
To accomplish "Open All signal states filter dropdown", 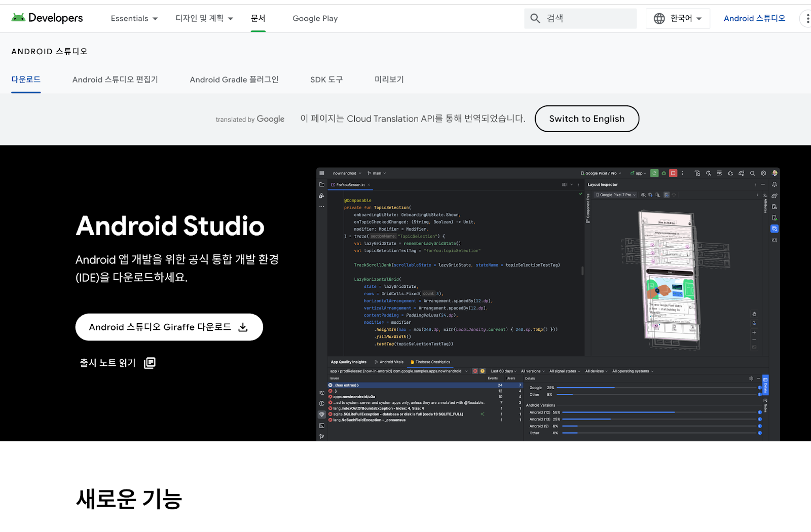I will pos(565,371).
